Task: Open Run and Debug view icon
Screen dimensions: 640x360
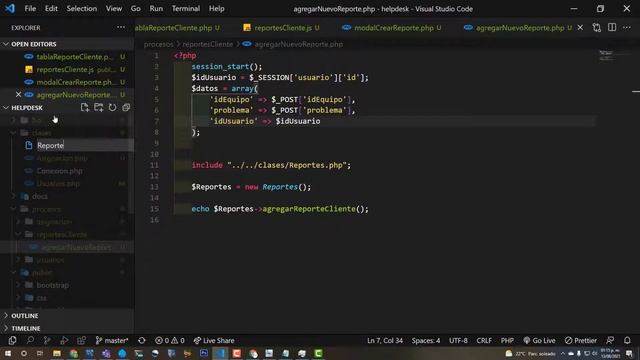Action: [x=64, y=340]
